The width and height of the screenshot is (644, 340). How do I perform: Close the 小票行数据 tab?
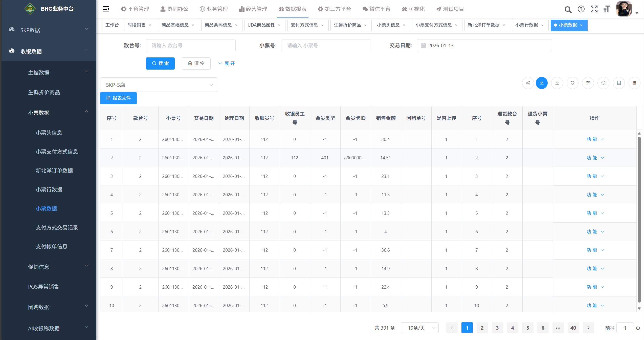tap(542, 25)
